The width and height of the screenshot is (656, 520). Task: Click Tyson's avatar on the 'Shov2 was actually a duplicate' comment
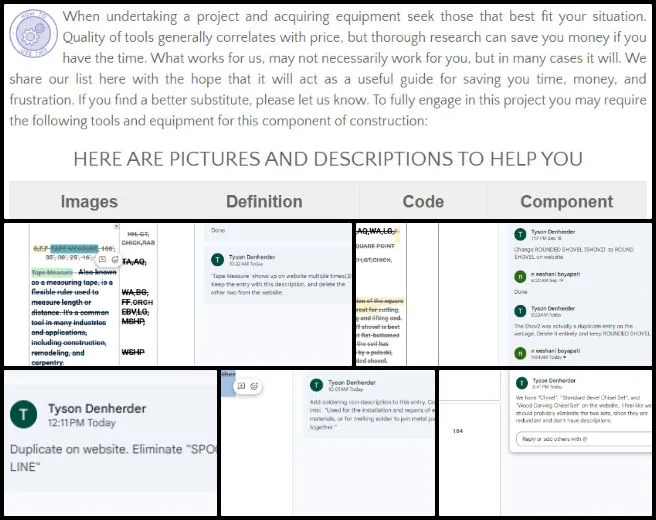pos(520,311)
